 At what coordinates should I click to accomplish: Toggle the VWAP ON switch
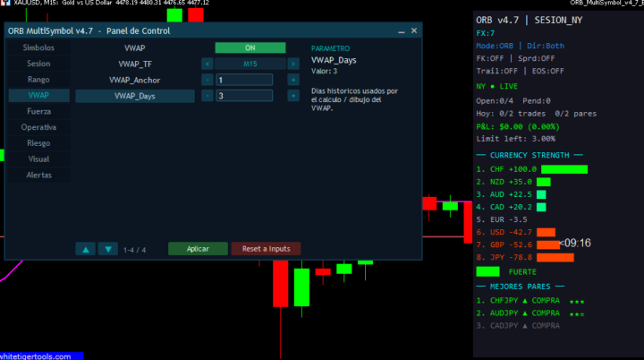pyautogui.click(x=250, y=47)
